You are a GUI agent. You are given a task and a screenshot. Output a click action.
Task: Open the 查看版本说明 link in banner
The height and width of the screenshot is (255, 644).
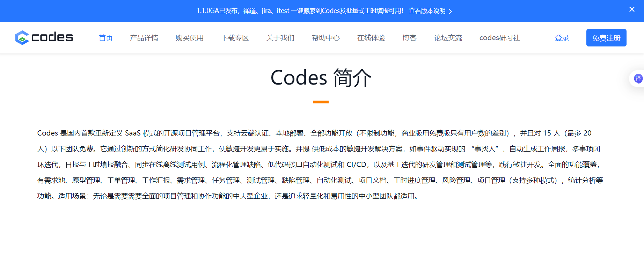pos(427,11)
